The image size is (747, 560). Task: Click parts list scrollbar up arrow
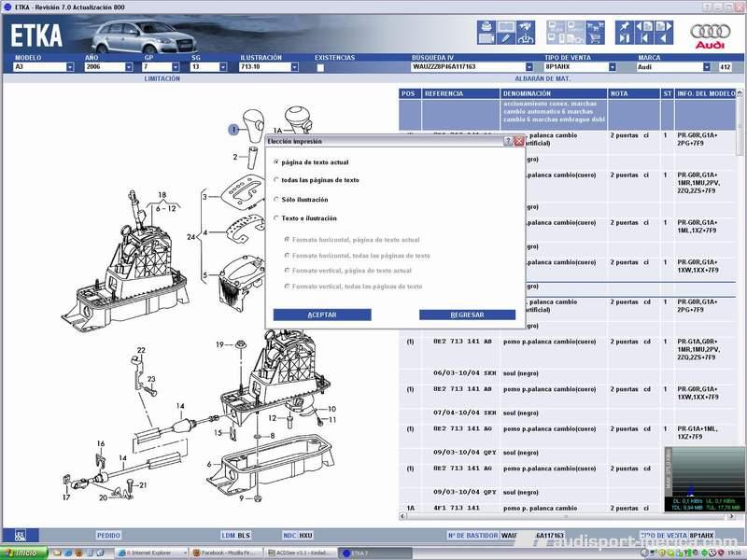coord(739,92)
